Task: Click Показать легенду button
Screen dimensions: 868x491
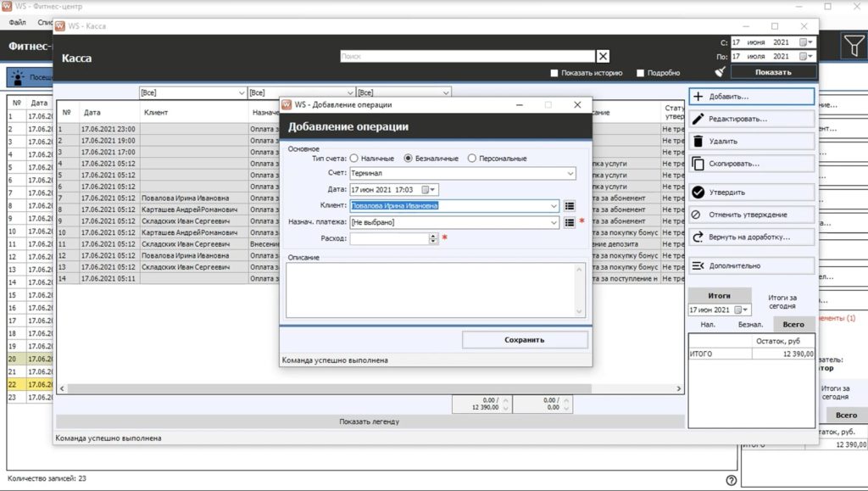Action: point(370,421)
